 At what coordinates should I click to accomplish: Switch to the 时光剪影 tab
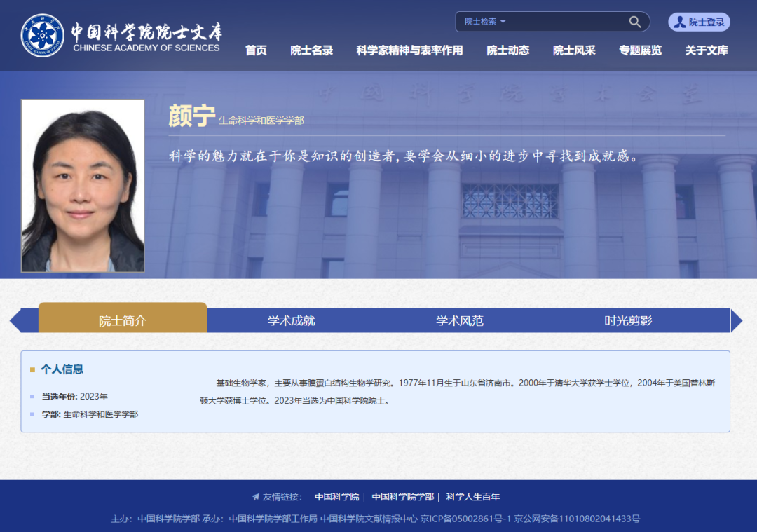[x=628, y=320]
